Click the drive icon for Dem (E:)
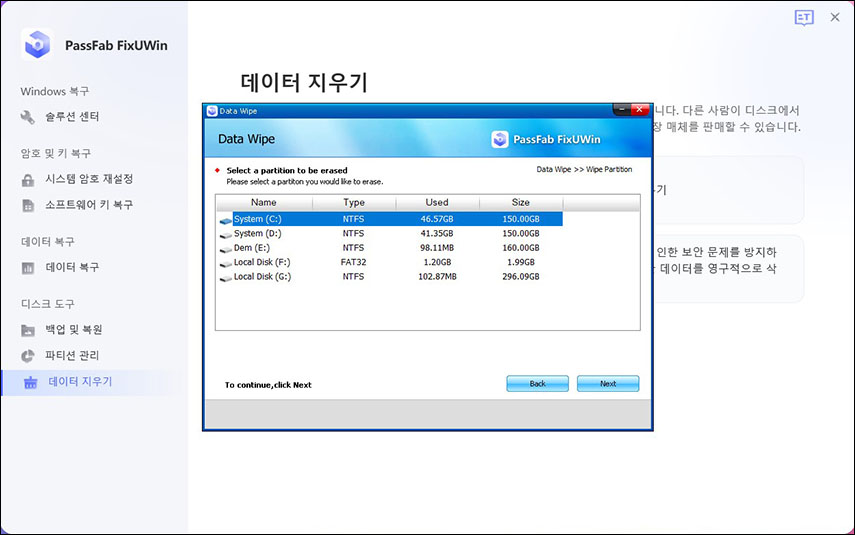 coord(226,249)
